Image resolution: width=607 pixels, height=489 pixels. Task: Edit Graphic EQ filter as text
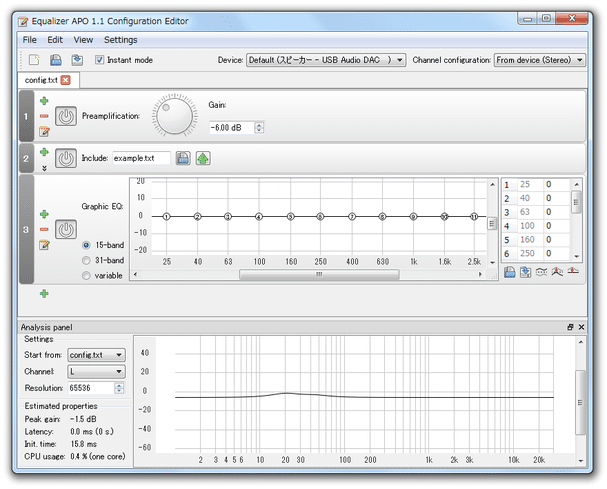tap(44, 245)
